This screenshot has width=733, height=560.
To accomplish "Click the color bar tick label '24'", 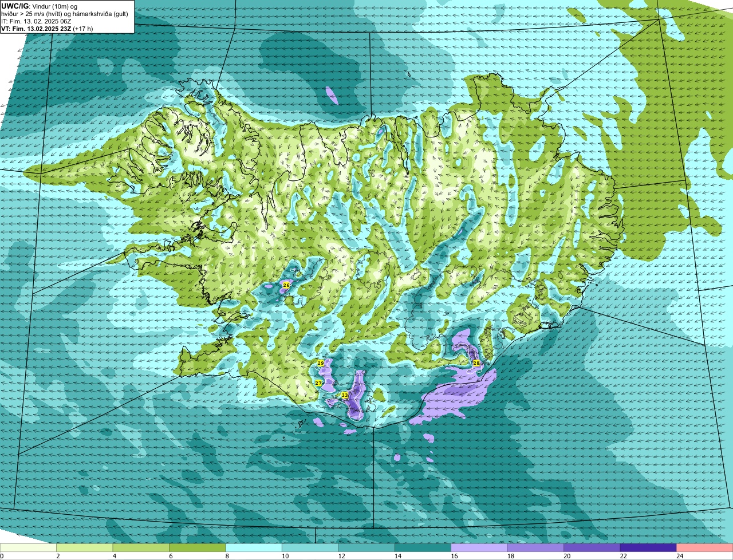I will tap(679, 556).
